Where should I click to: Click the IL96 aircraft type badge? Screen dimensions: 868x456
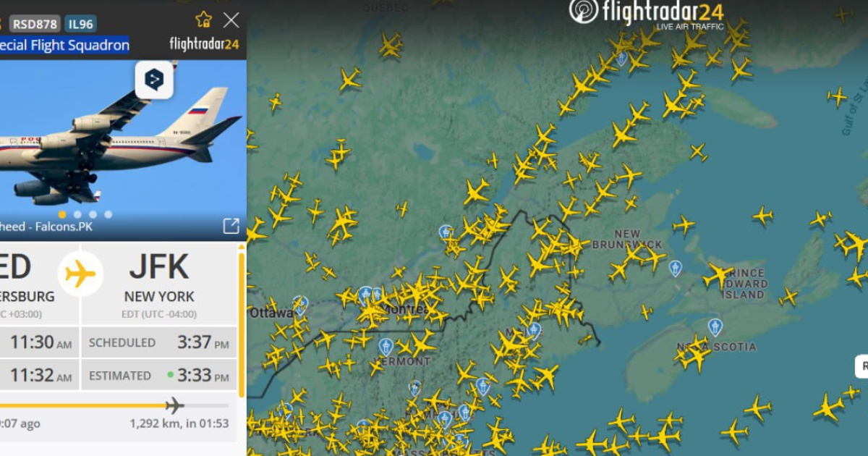coord(80,24)
